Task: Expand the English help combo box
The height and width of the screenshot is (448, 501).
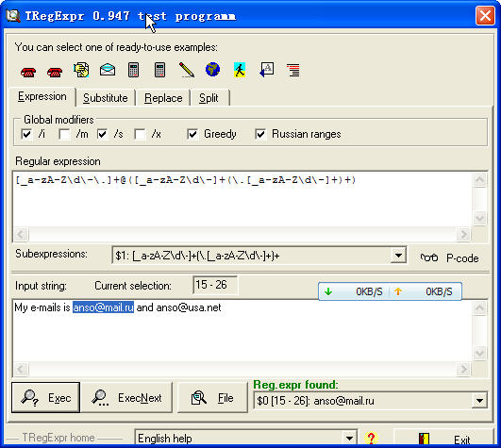Action: click(349, 439)
